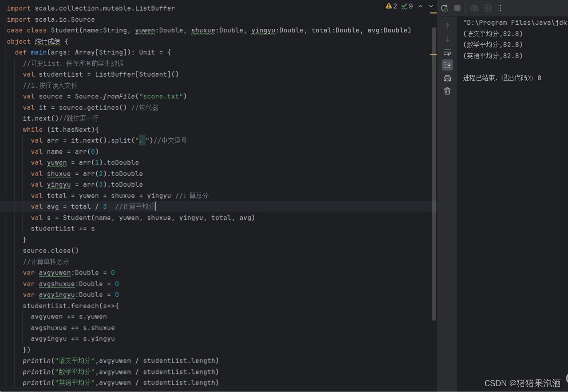Click the "D:\Program Files\Java\jdk" command line

click(515, 23)
